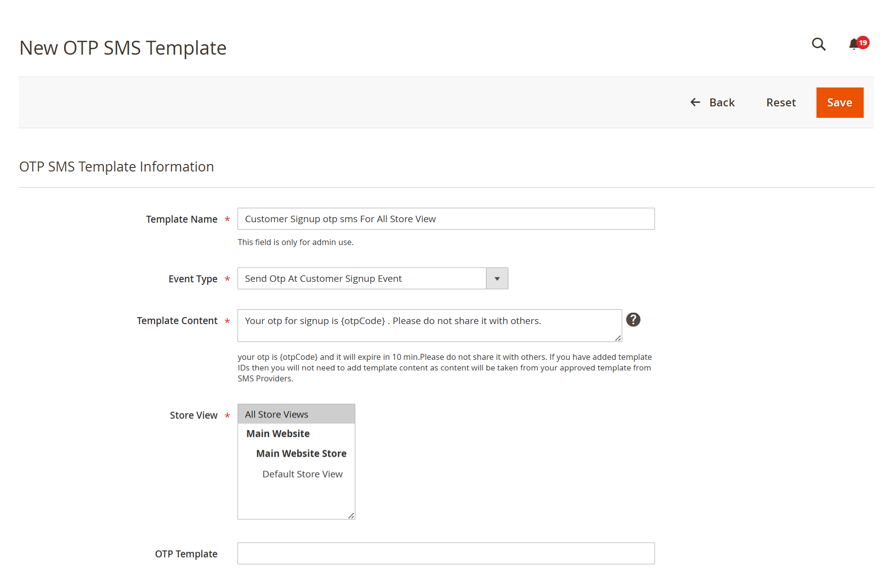Expand the Event Type dropdown arrow
This screenshot has height=588, width=894.
point(497,278)
